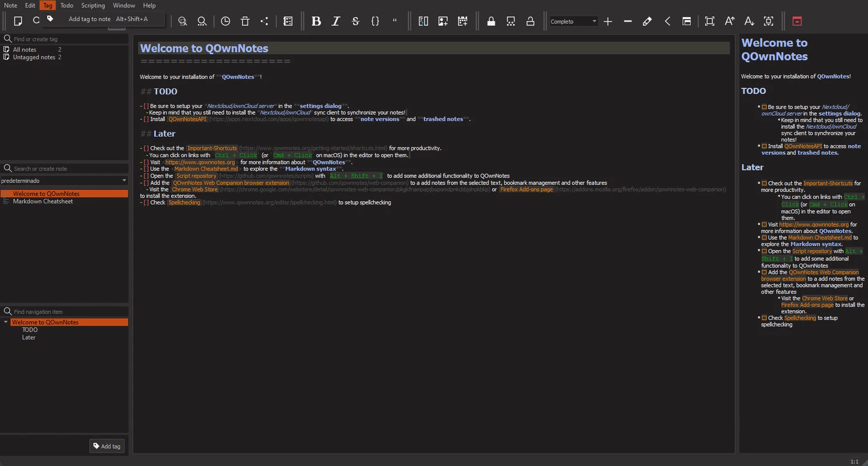Apply strikethrough formatting

click(x=355, y=21)
